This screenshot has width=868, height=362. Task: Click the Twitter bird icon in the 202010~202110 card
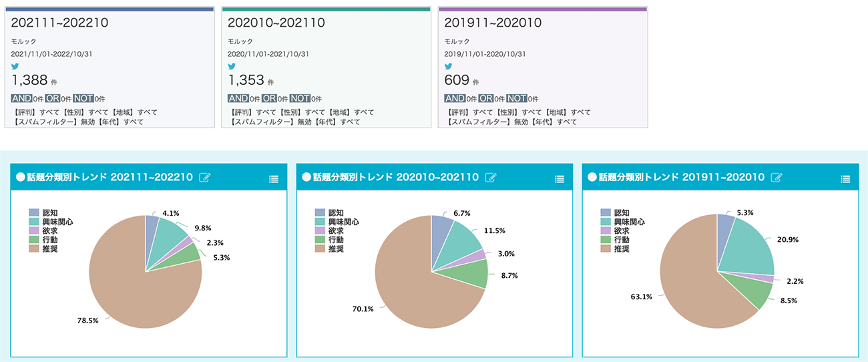[232, 67]
